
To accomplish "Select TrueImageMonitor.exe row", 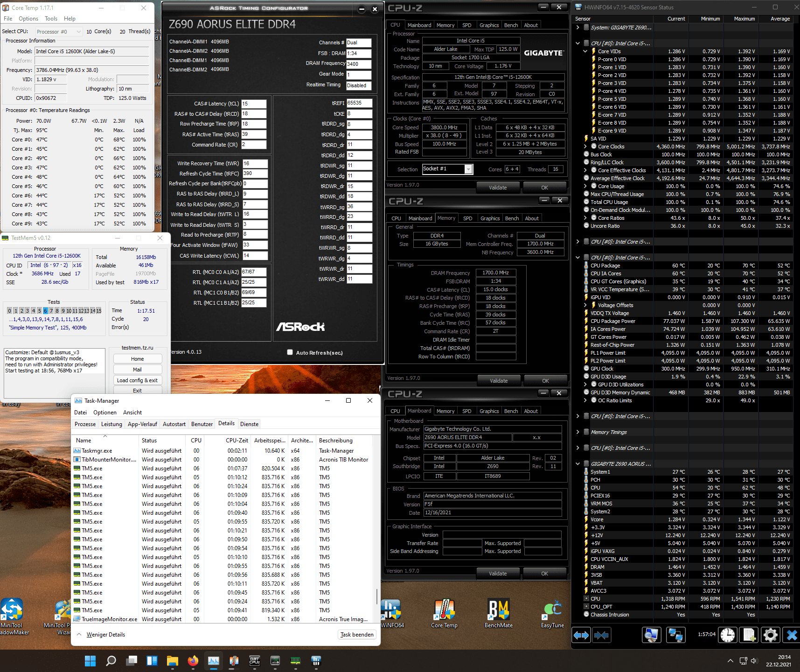I will (223, 619).
